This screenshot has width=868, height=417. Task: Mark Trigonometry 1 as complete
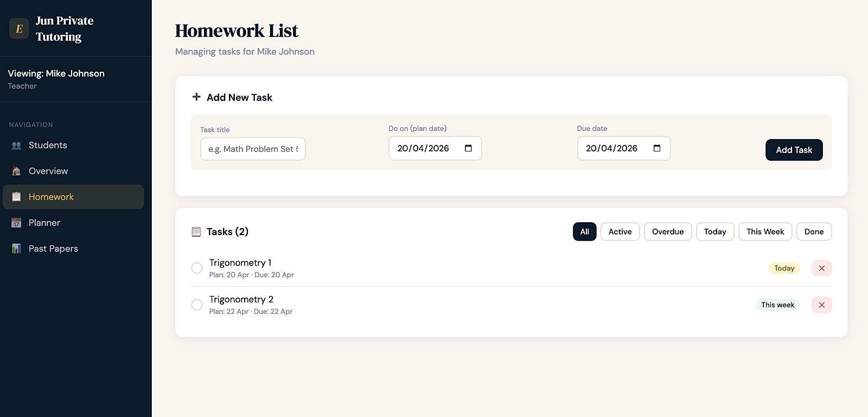197,268
